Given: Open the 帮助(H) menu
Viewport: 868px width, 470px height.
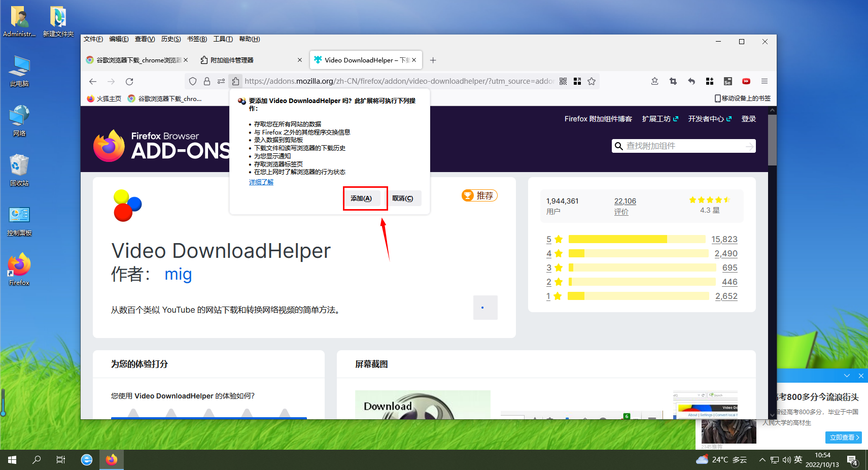Looking at the screenshot, I should click(x=249, y=39).
